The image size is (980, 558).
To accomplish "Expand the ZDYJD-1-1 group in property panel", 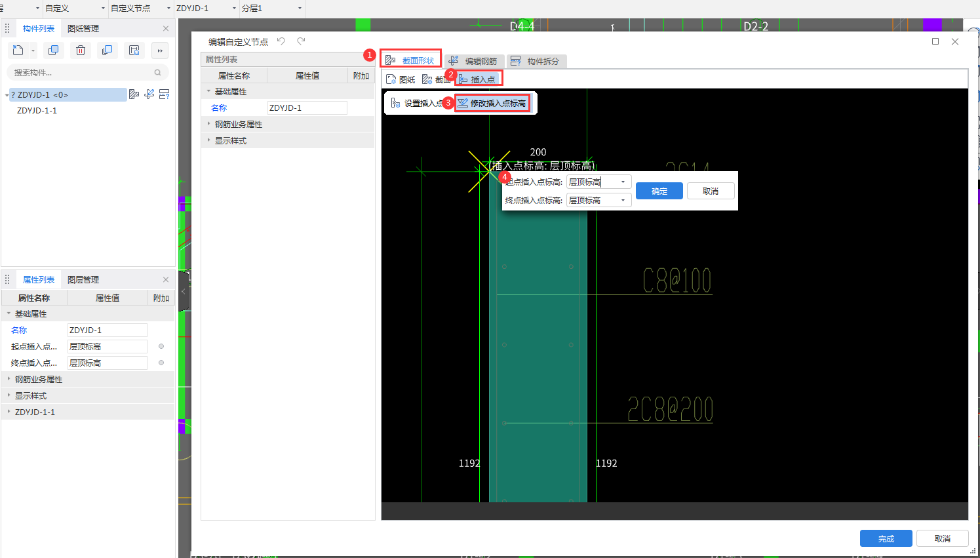I will 9,412.
